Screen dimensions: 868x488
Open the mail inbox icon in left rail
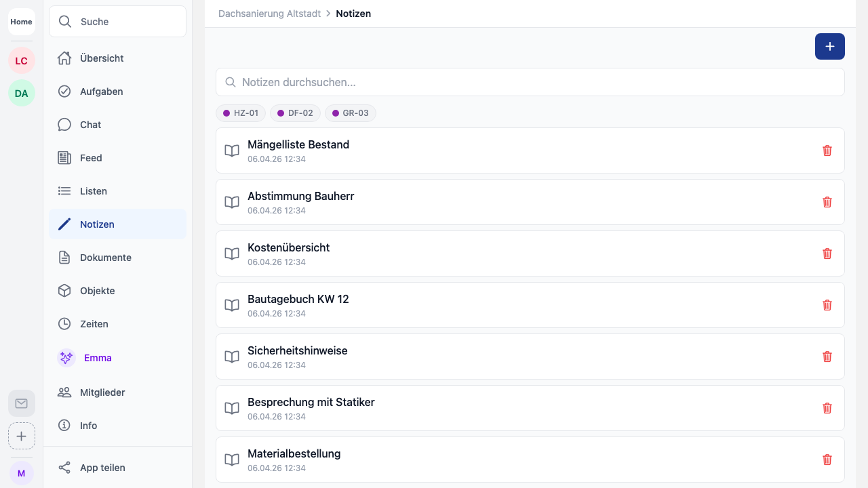click(x=22, y=403)
